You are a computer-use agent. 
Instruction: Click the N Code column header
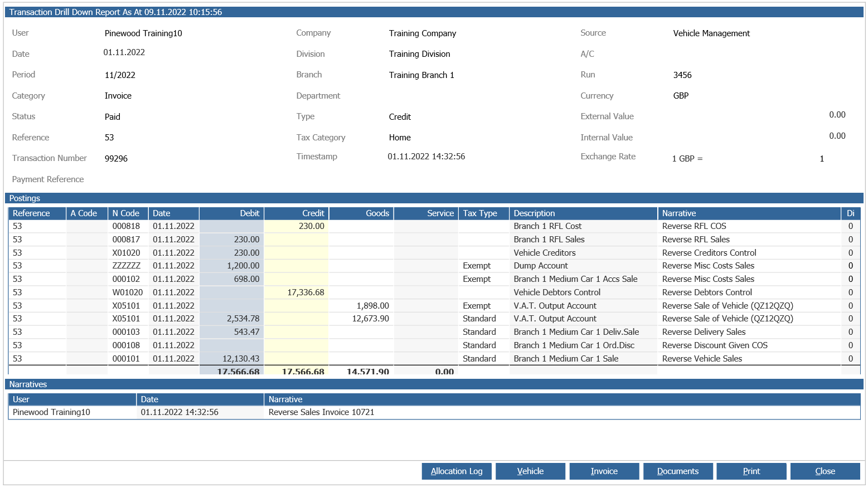click(128, 213)
